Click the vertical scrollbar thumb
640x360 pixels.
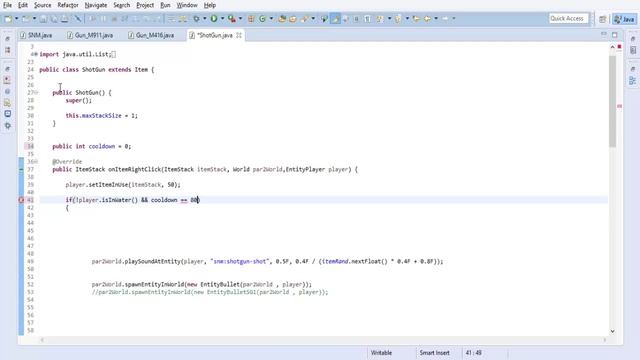pyautogui.click(x=612, y=101)
